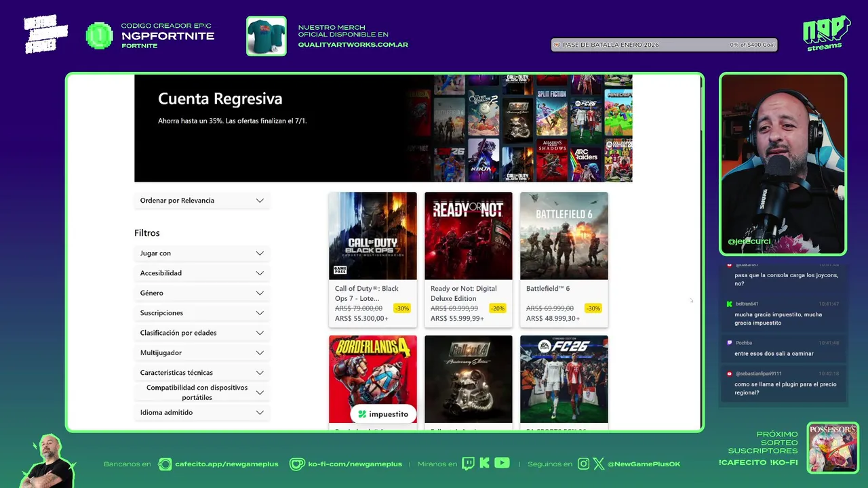
Task: Click the -20% badge on Ready or Not
Action: point(498,308)
